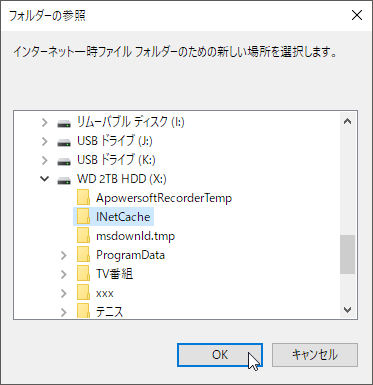Expand the ProgramData folder node
This screenshot has width=373, height=385.
point(64,255)
